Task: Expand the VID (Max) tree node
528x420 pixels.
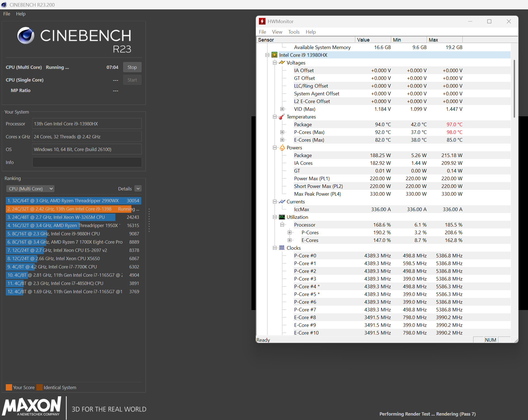Action: [282, 109]
